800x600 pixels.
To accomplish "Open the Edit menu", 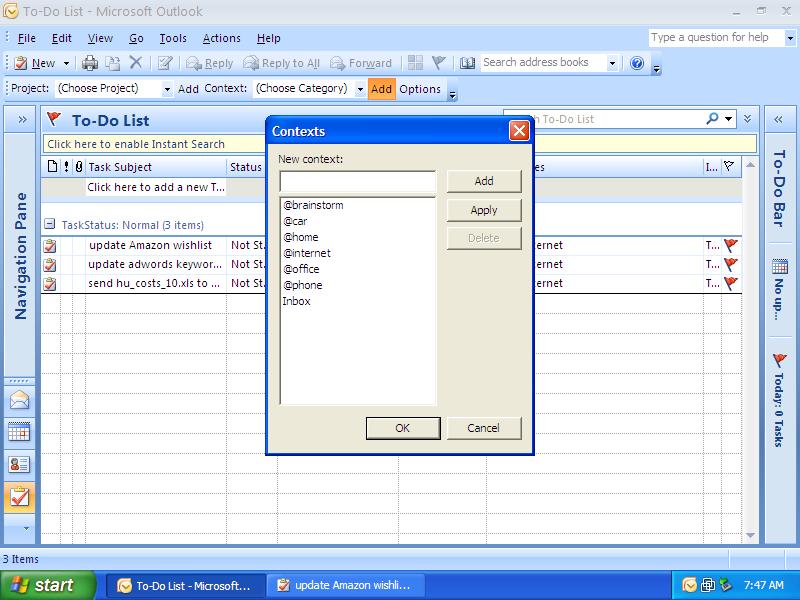I will pos(61,38).
